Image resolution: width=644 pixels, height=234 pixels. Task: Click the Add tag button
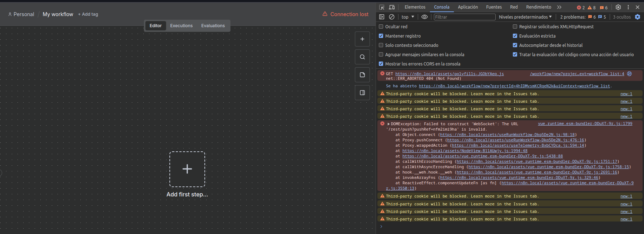[x=88, y=14]
